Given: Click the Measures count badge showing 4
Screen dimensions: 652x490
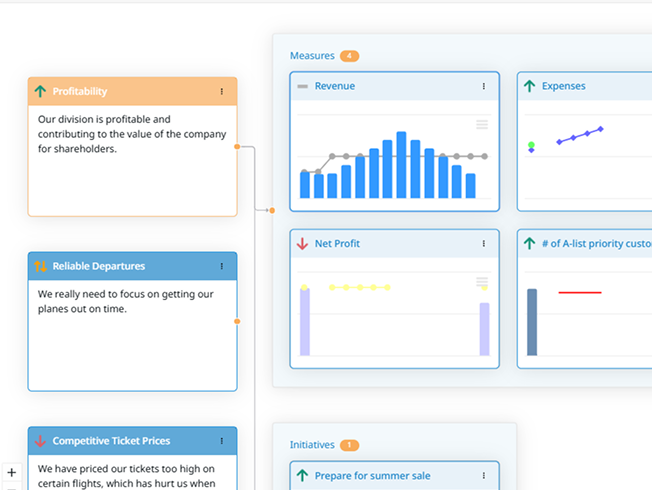Looking at the screenshot, I should (349, 56).
